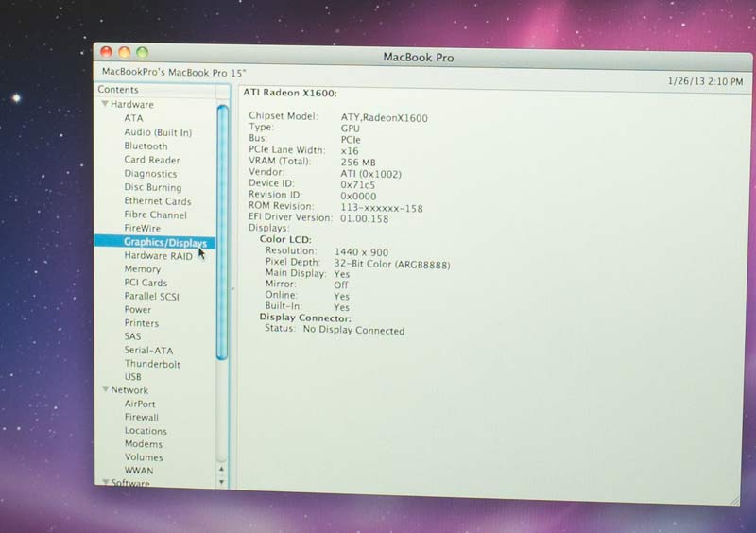
Task: Click the sidebar scrollbar thumb
Action: click(222, 232)
